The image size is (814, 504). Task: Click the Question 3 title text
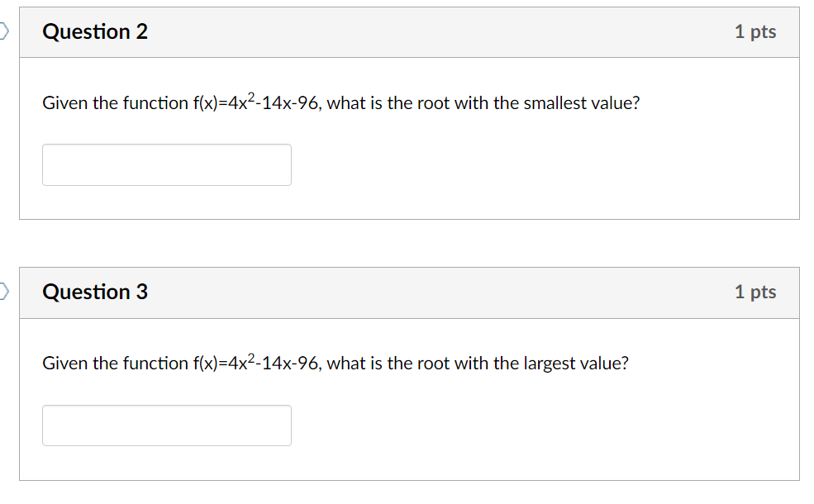(x=95, y=292)
